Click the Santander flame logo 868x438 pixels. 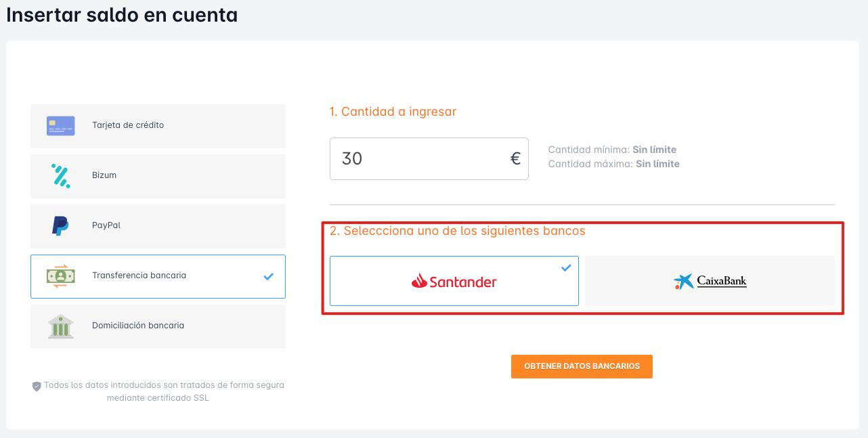click(x=420, y=281)
